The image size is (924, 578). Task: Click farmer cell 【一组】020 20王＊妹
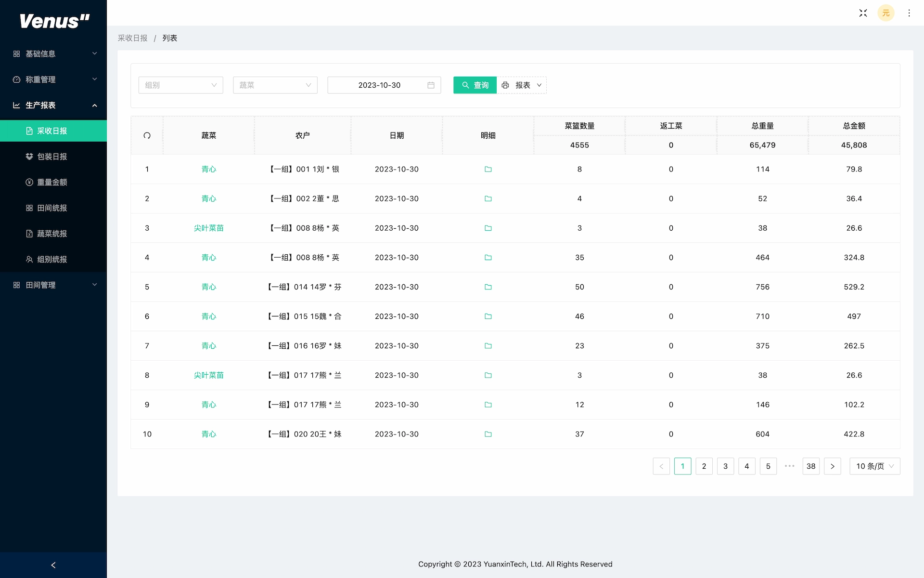tap(303, 434)
